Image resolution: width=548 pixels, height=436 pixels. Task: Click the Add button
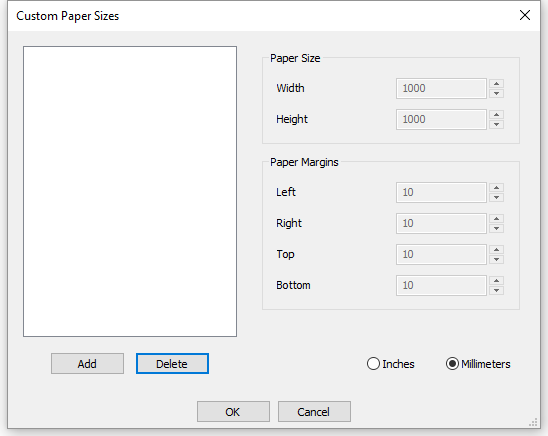[87, 364]
